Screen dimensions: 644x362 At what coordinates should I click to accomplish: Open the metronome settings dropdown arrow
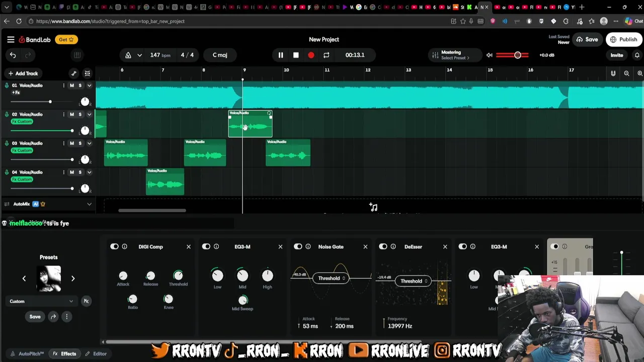(x=139, y=55)
